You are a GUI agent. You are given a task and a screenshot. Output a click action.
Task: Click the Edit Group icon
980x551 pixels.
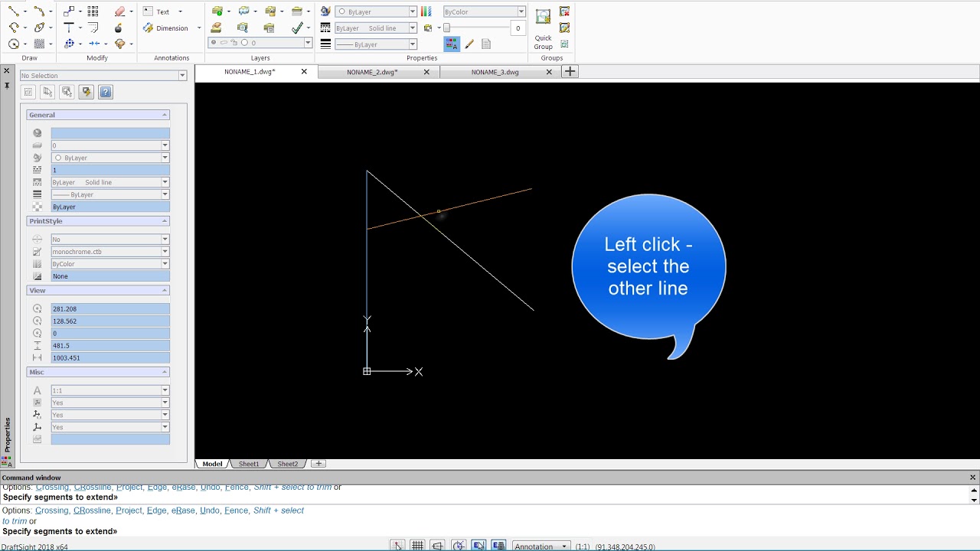tap(564, 28)
